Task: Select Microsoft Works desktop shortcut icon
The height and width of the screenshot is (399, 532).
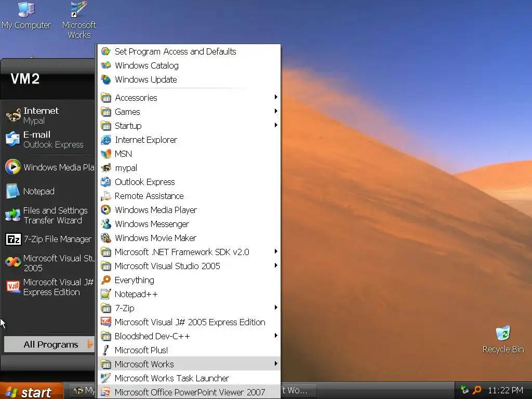Action: click(79, 9)
